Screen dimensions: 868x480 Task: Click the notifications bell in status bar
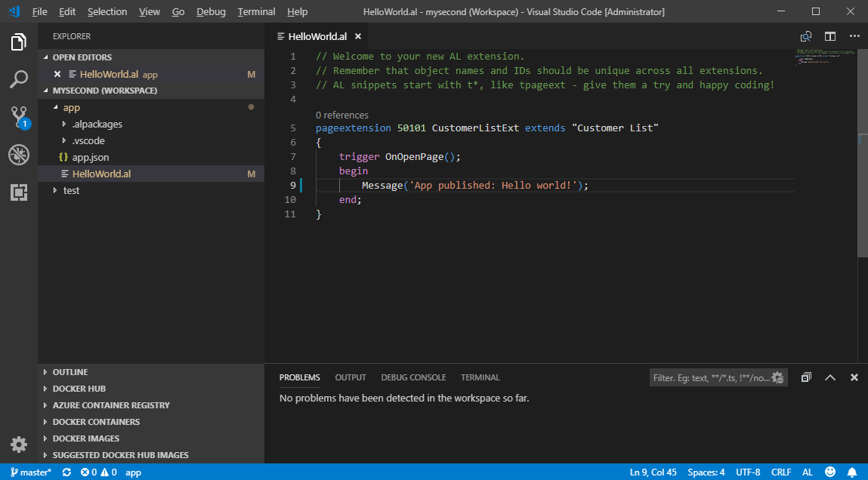(852, 472)
